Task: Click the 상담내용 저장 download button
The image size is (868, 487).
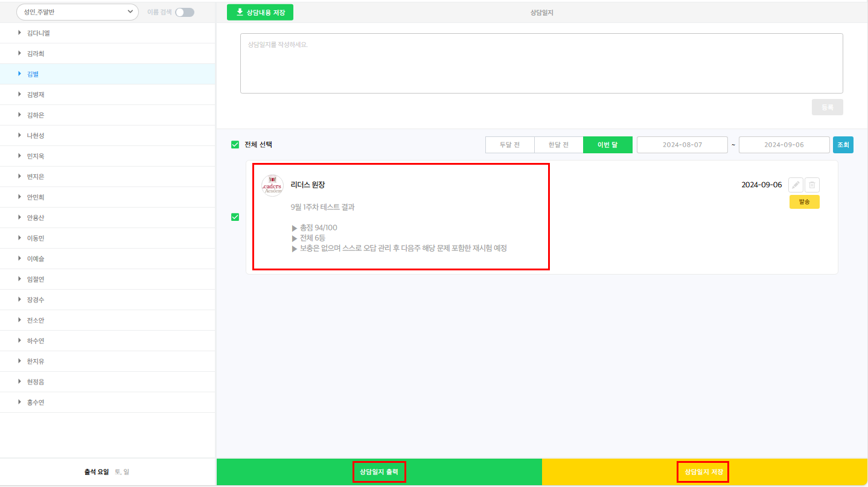Action: [260, 12]
